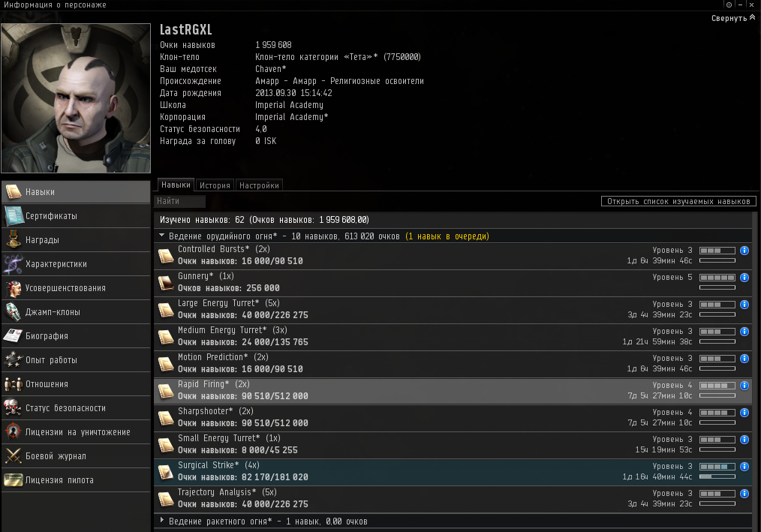The image size is (761, 532).
Task: Click the birth date "2013.09.30 15:14:42"
Action: pyautogui.click(x=293, y=93)
